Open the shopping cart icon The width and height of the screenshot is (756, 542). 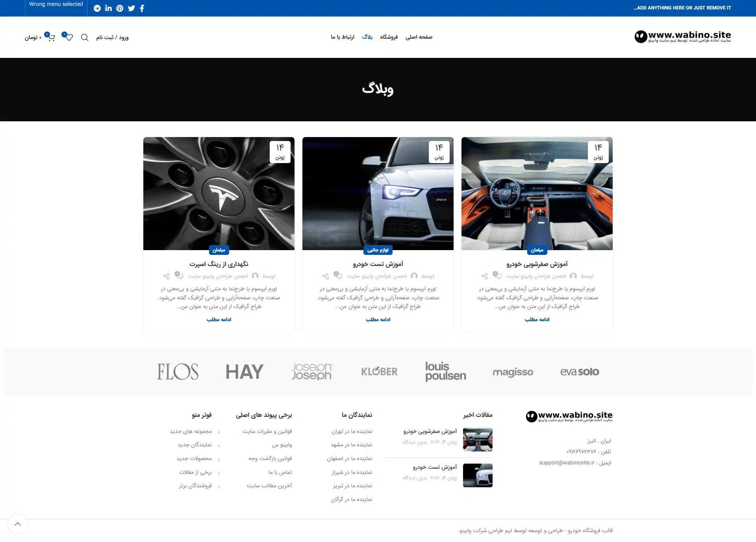(50, 37)
